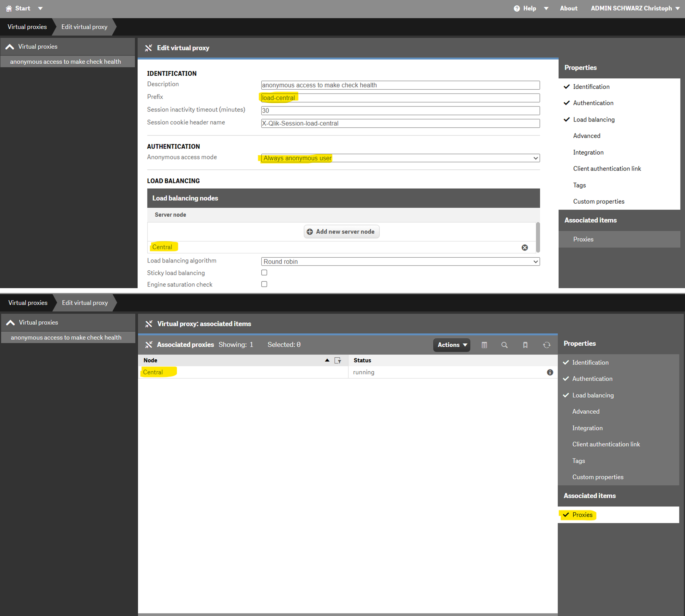
Task: Collapse the top Virtual proxies sidebar chevron
Action: (x=10, y=47)
